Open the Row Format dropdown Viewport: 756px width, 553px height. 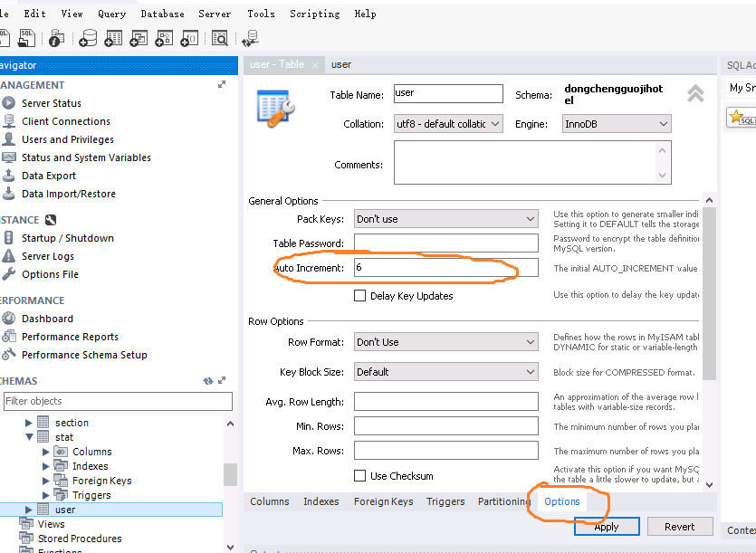click(446, 342)
